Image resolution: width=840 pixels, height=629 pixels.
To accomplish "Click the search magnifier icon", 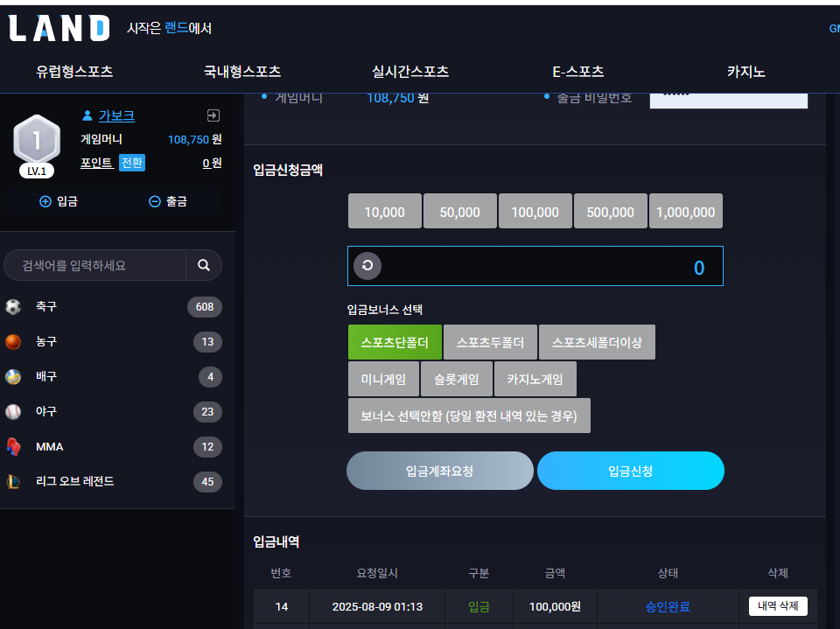I will click(x=204, y=265).
